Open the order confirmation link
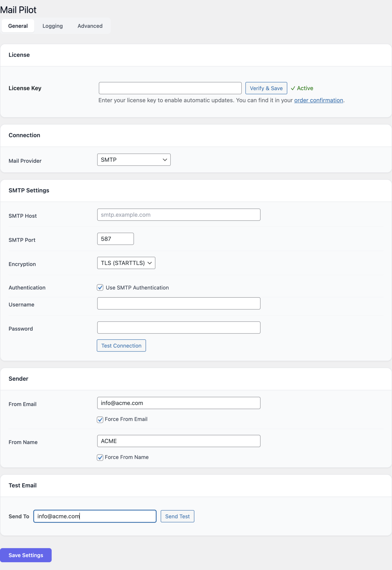 point(319,100)
